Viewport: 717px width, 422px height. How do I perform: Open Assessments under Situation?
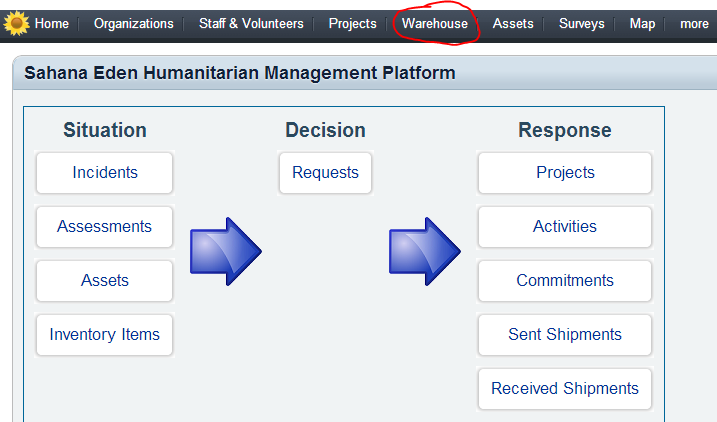tap(105, 227)
